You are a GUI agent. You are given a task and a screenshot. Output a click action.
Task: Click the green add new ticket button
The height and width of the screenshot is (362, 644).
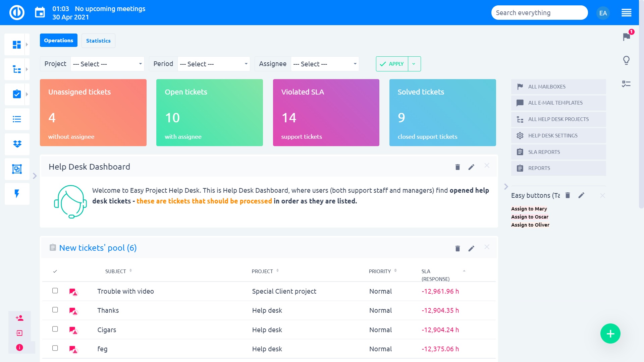610,334
